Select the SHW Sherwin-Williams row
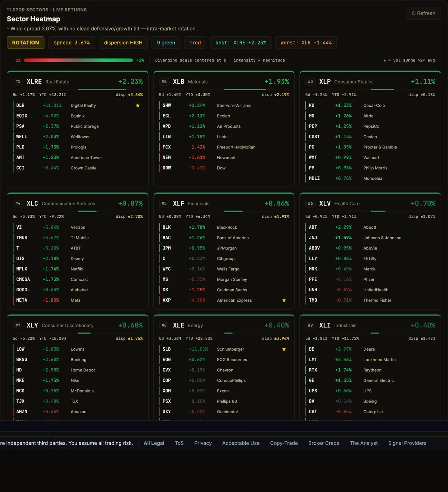Viewport: 448px width, 492px height. (x=224, y=106)
